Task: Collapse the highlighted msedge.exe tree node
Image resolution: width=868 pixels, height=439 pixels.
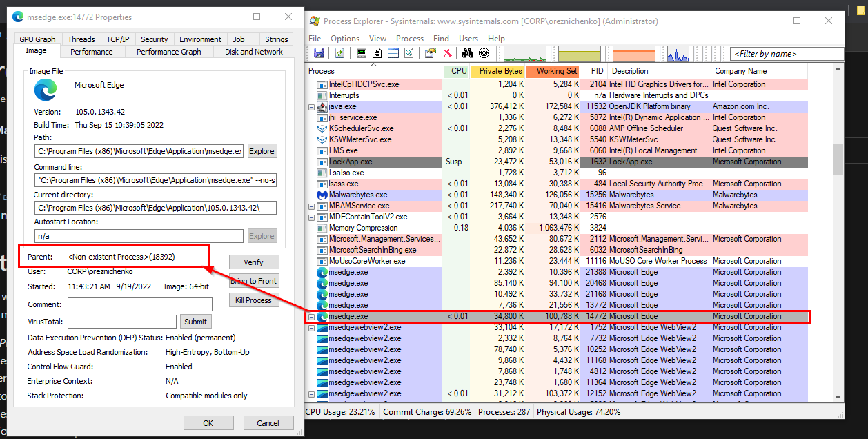Action: [x=312, y=316]
